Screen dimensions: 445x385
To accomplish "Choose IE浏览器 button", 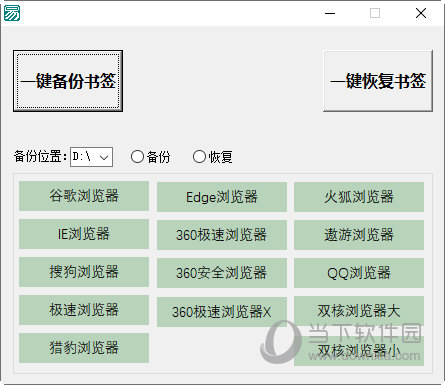I will click(x=84, y=234).
